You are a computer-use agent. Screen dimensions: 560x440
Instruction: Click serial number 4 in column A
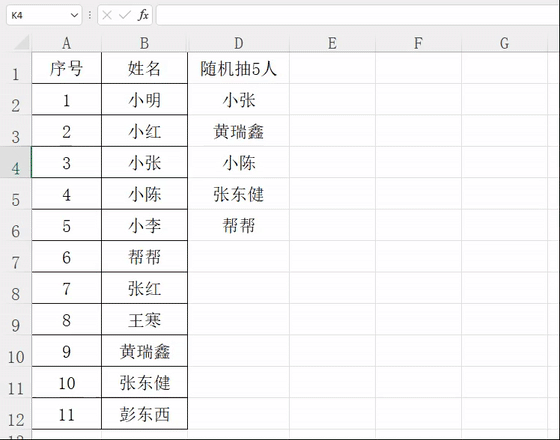pyautogui.click(x=66, y=194)
